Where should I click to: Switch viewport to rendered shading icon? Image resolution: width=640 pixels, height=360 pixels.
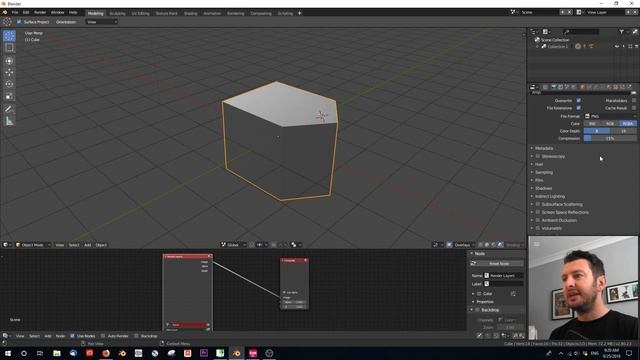(500, 245)
